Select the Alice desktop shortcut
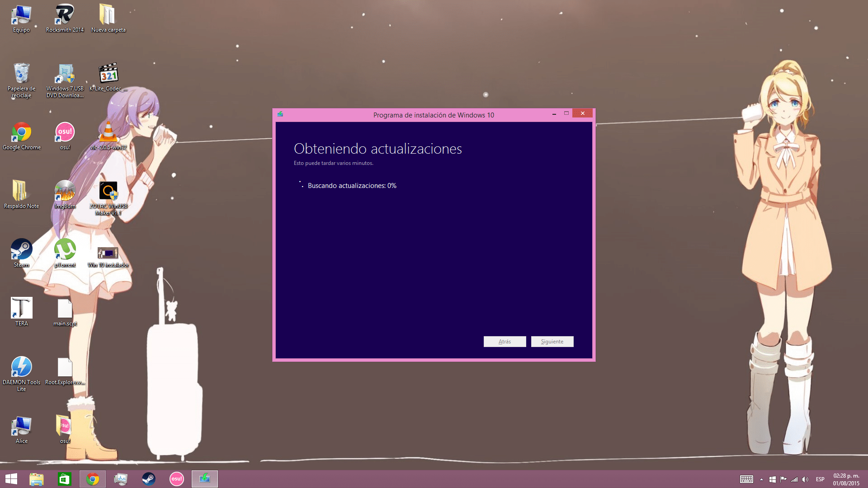The height and width of the screenshot is (488, 868). 21,429
